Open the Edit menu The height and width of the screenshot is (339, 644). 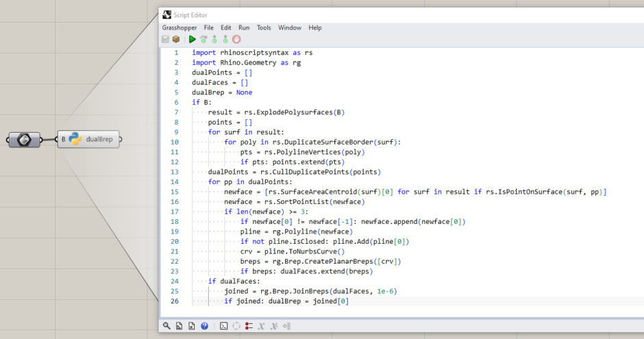[x=226, y=27]
